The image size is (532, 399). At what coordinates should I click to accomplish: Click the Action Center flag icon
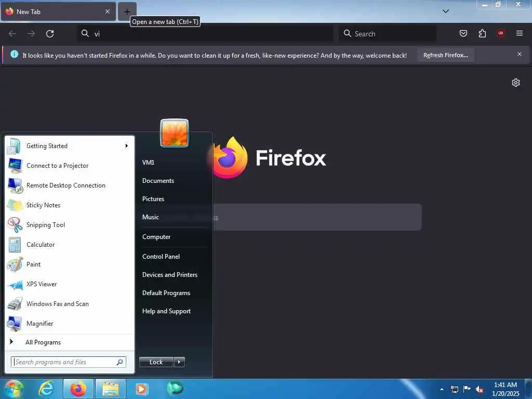(x=467, y=389)
